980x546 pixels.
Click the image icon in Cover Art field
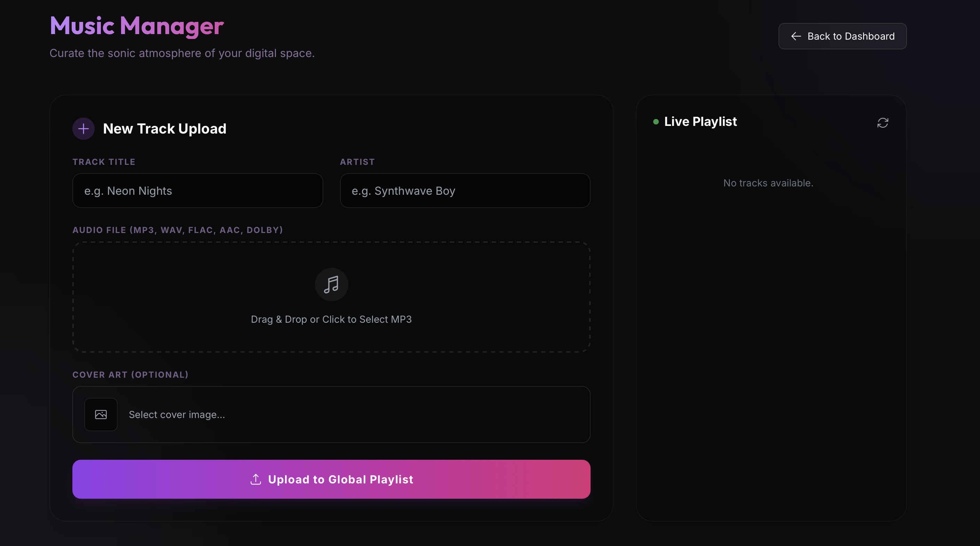[101, 415]
